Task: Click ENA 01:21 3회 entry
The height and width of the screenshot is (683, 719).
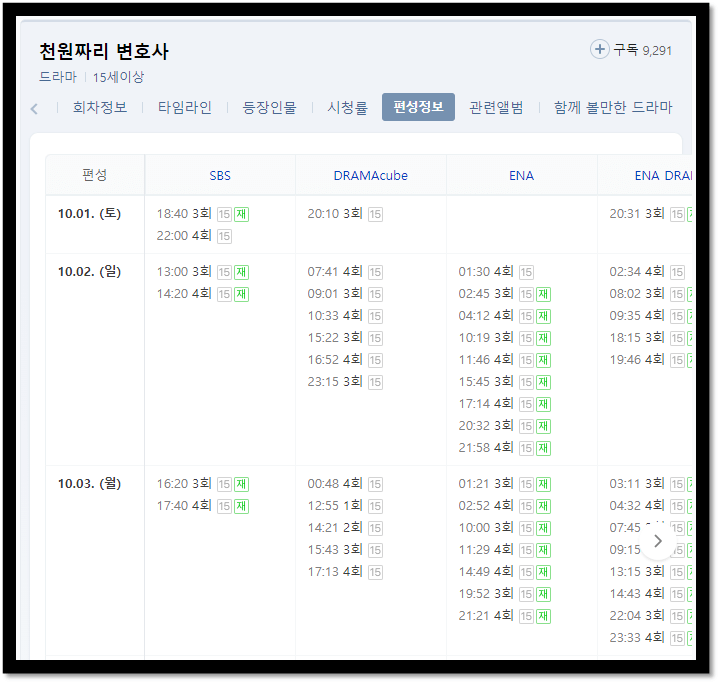Action: (x=504, y=483)
